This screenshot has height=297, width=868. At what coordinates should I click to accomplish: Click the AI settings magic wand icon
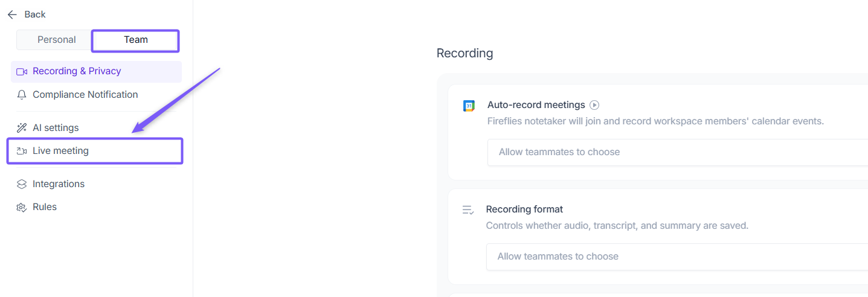click(x=22, y=128)
